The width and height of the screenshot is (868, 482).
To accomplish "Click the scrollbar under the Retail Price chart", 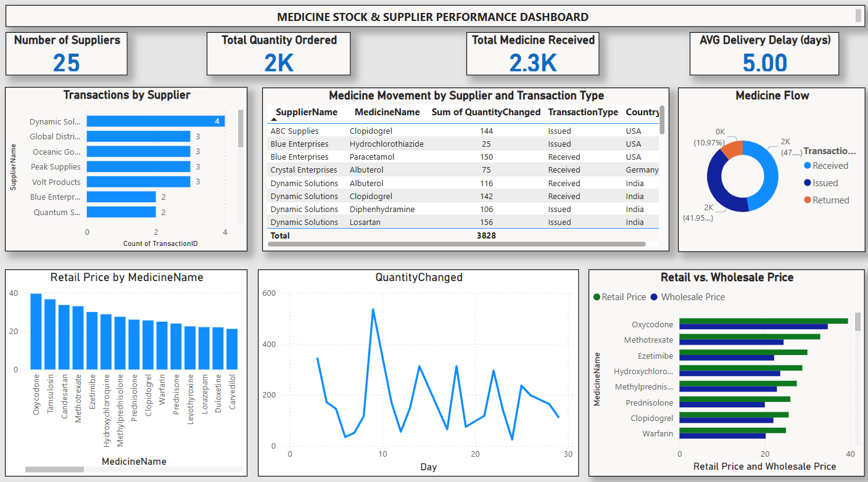I will (x=54, y=469).
